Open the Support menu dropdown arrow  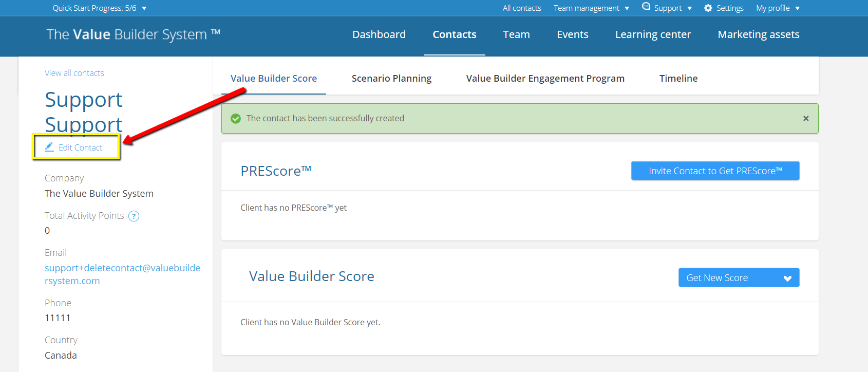point(690,8)
